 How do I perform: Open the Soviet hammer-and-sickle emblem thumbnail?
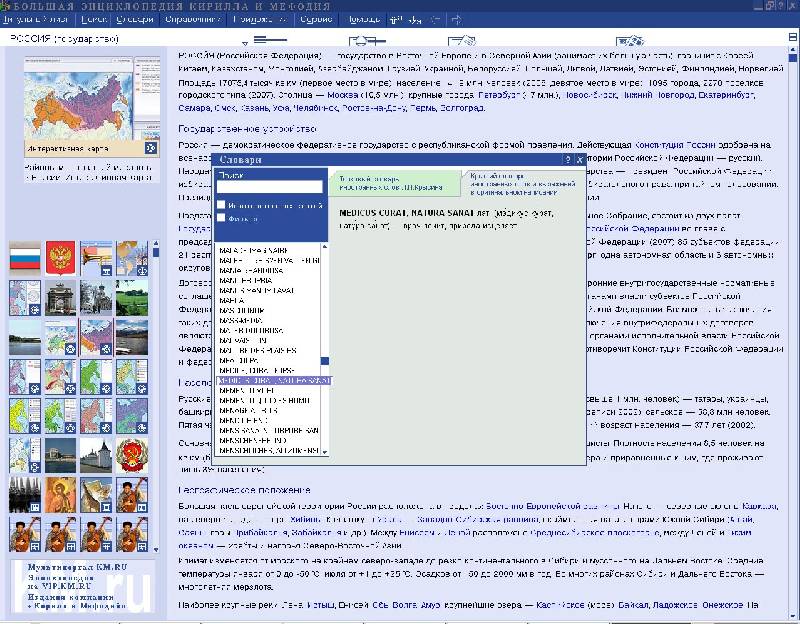pyautogui.click(x=132, y=455)
